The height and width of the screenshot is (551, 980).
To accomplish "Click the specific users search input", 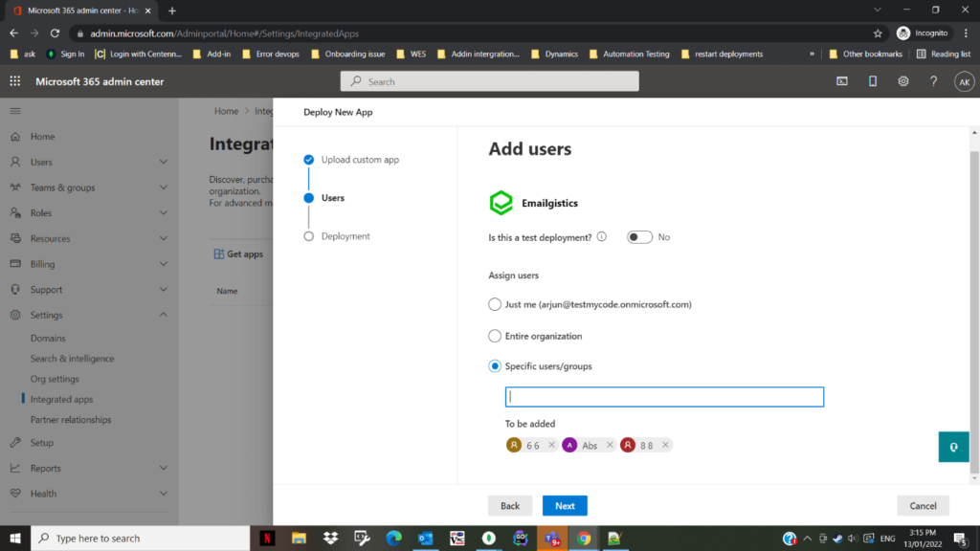I will click(x=664, y=397).
